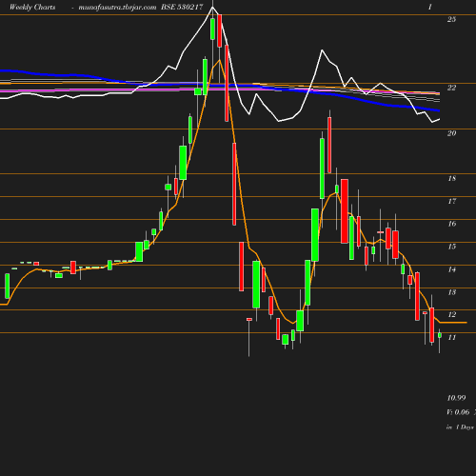Click the price axis label 12

tap(451, 314)
